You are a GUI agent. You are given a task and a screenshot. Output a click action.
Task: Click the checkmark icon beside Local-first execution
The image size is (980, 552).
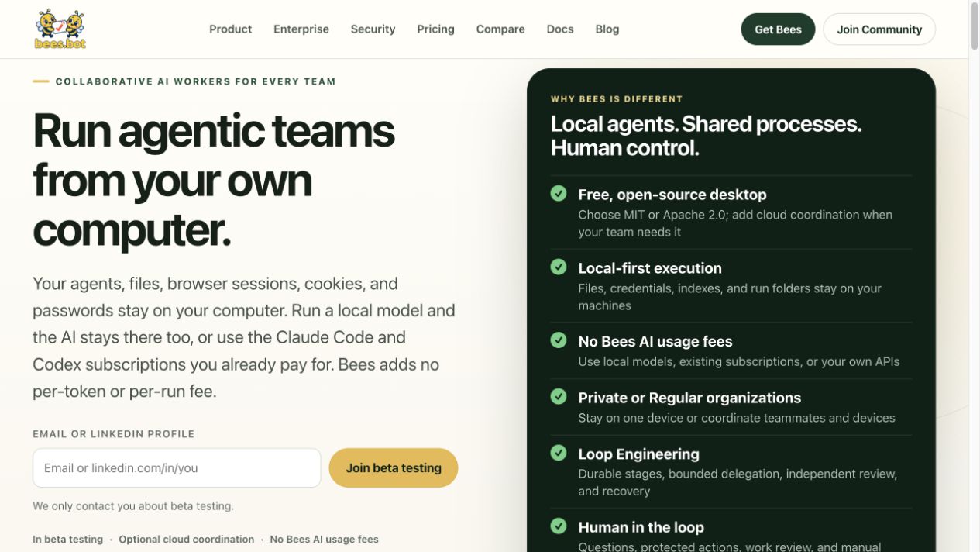point(559,267)
